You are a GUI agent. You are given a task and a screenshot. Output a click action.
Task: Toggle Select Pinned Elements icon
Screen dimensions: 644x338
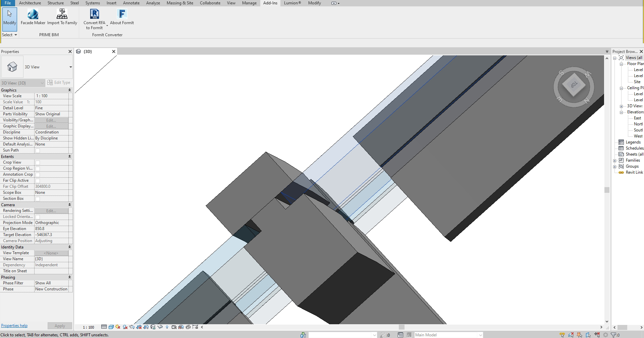click(580, 335)
